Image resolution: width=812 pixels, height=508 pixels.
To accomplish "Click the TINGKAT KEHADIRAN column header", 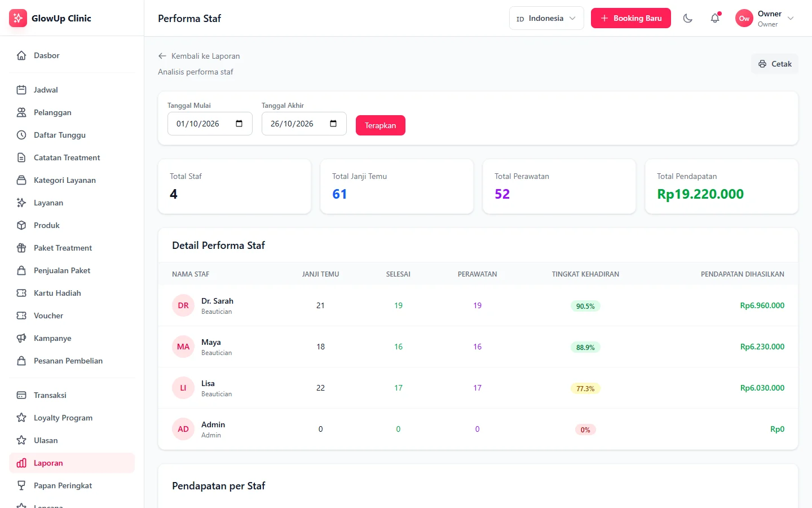I will pyautogui.click(x=585, y=274).
